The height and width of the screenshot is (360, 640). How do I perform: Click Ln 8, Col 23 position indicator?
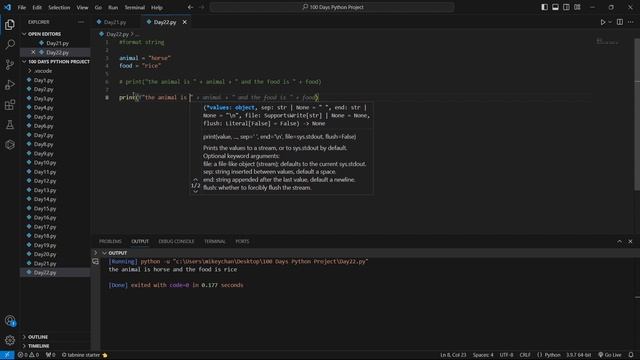[x=453, y=355]
